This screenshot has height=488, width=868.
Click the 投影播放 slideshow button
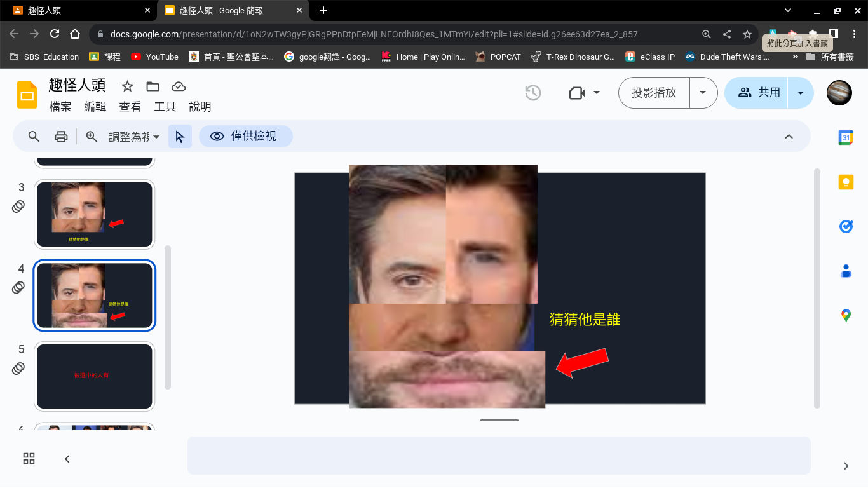pyautogui.click(x=653, y=93)
